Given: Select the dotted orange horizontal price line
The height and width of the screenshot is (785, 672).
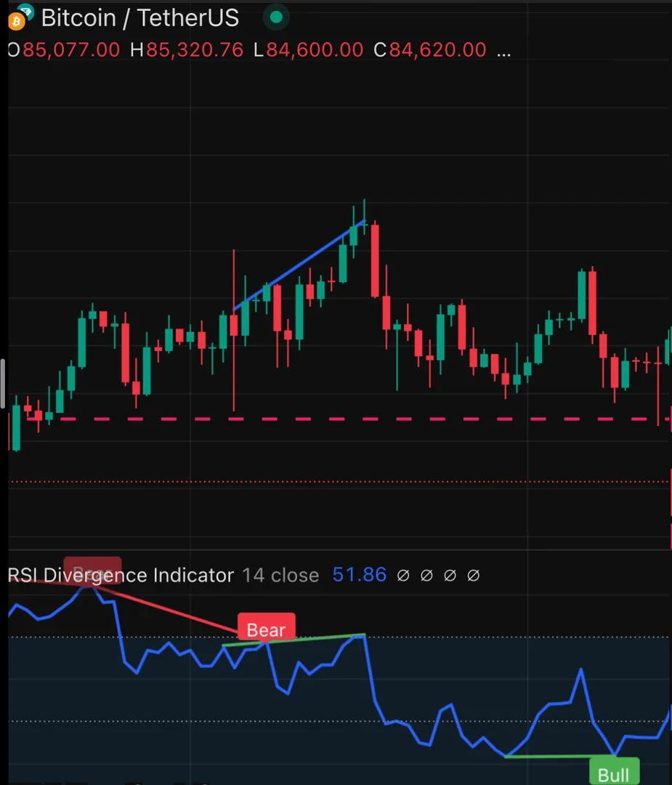Looking at the screenshot, I should pyautogui.click(x=339, y=482).
